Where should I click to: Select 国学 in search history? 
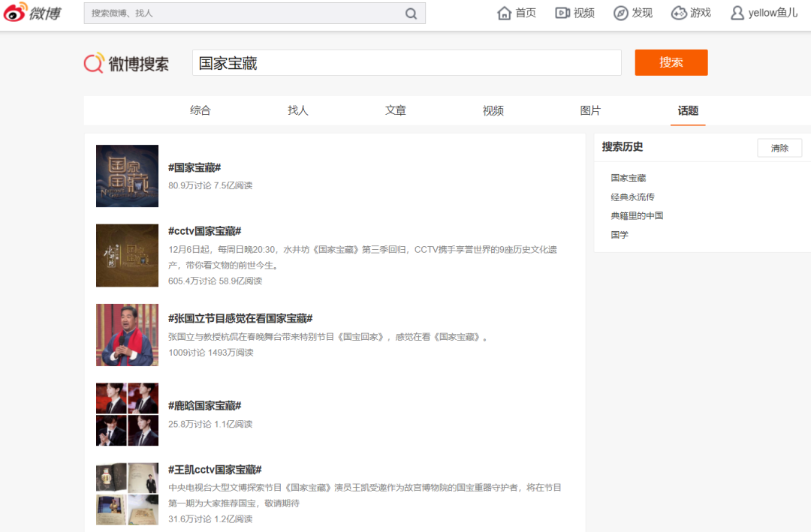(x=620, y=235)
